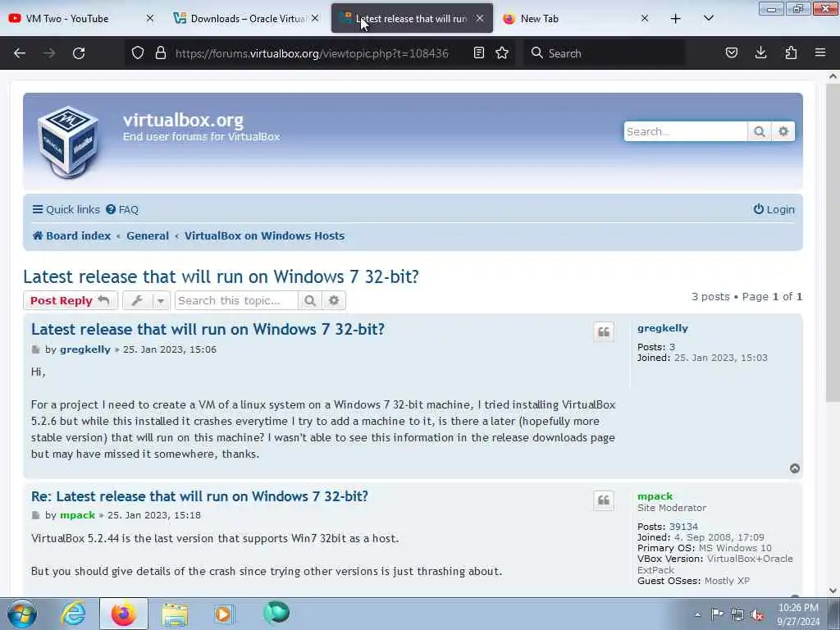Click the network tray icon

[x=737, y=615]
